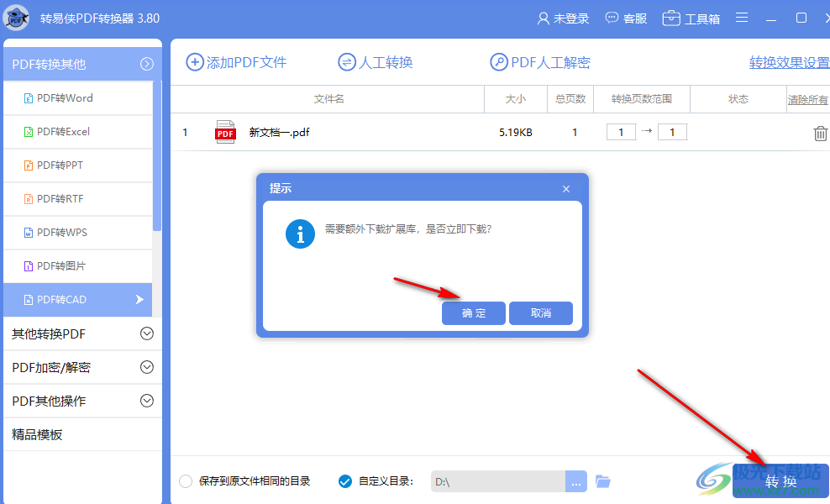This screenshot has height=504, width=830.
Task: Click the 总页数 column header
Action: click(x=570, y=99)
